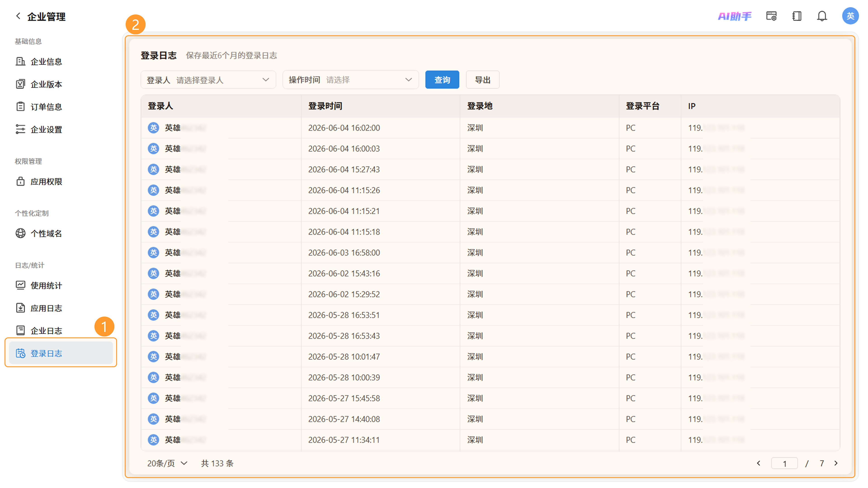Change the 20条/页 page size

[167, 463]
